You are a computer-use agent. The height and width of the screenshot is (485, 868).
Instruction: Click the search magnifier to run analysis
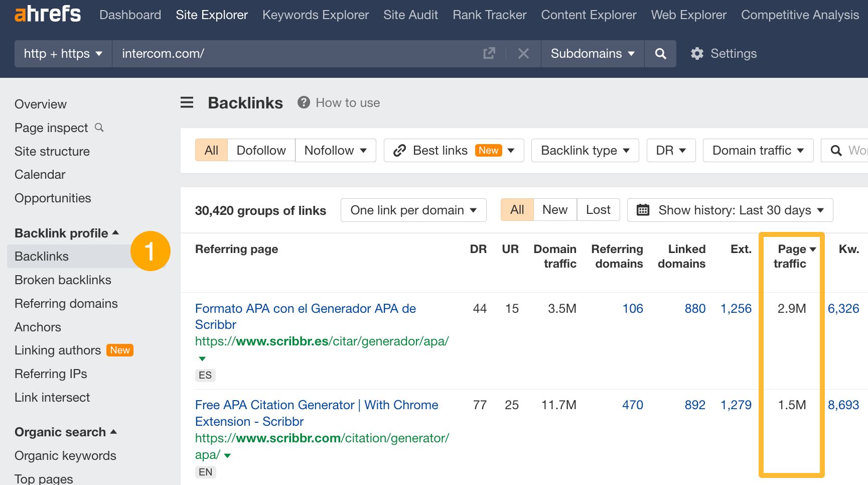[660, 54]
